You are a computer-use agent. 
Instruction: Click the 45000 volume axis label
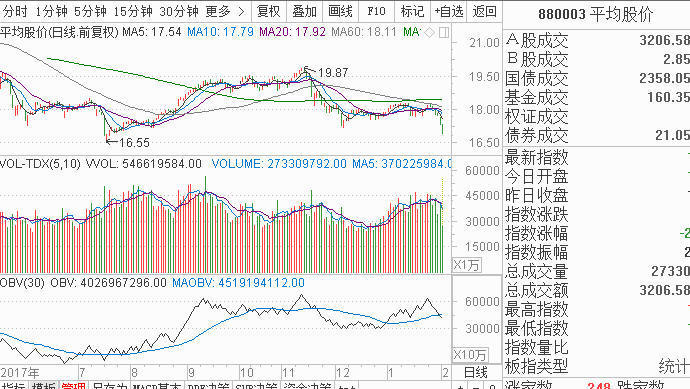click(x=483, y=196)
